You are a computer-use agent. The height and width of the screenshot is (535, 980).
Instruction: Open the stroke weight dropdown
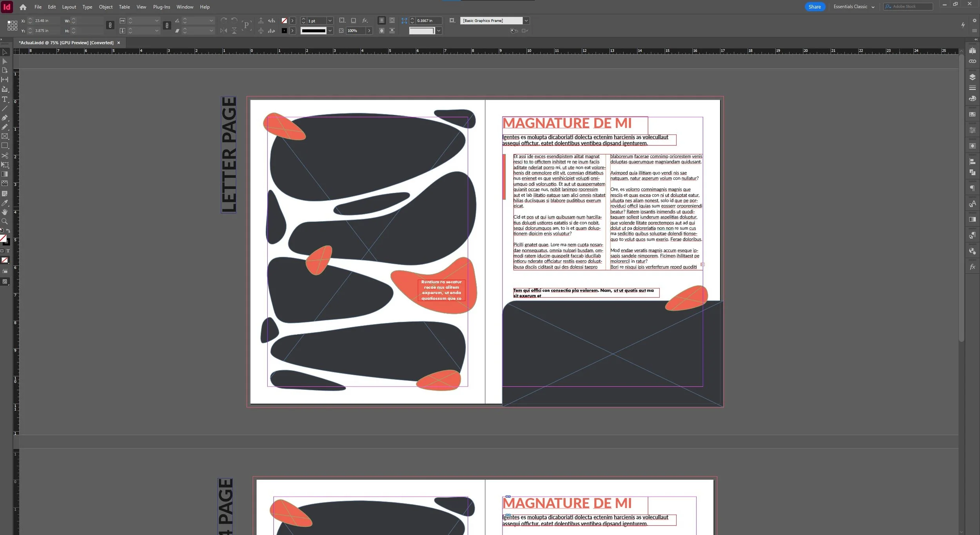click(x=330, y=21)
